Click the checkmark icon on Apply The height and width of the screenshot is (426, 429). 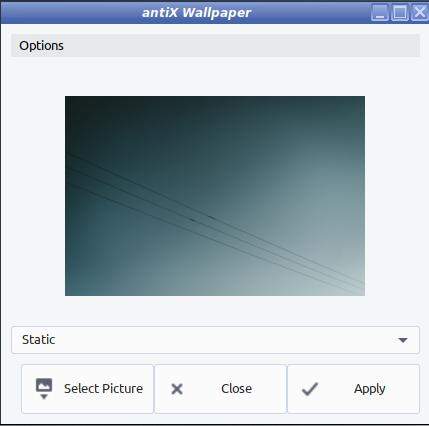coord(310,389)
